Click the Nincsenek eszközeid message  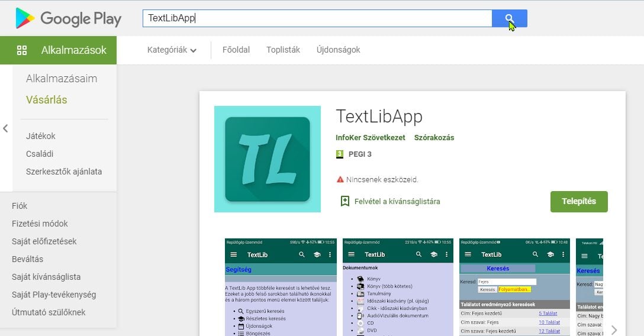382,180
